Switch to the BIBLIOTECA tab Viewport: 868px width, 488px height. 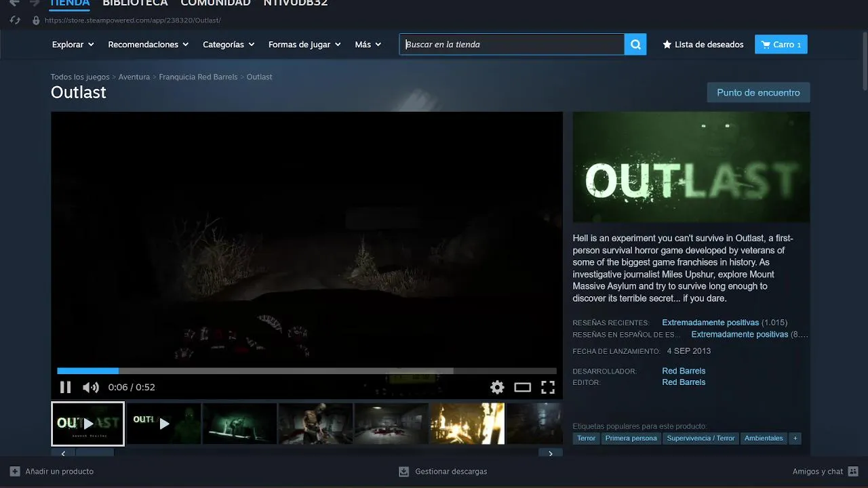point(135,3)
